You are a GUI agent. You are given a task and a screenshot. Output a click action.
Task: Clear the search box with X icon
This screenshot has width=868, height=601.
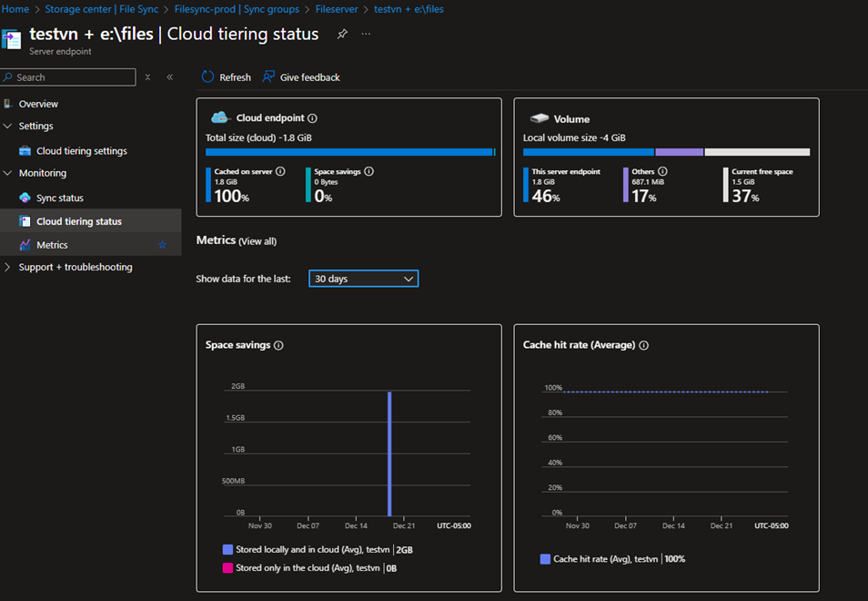(148, 77)
